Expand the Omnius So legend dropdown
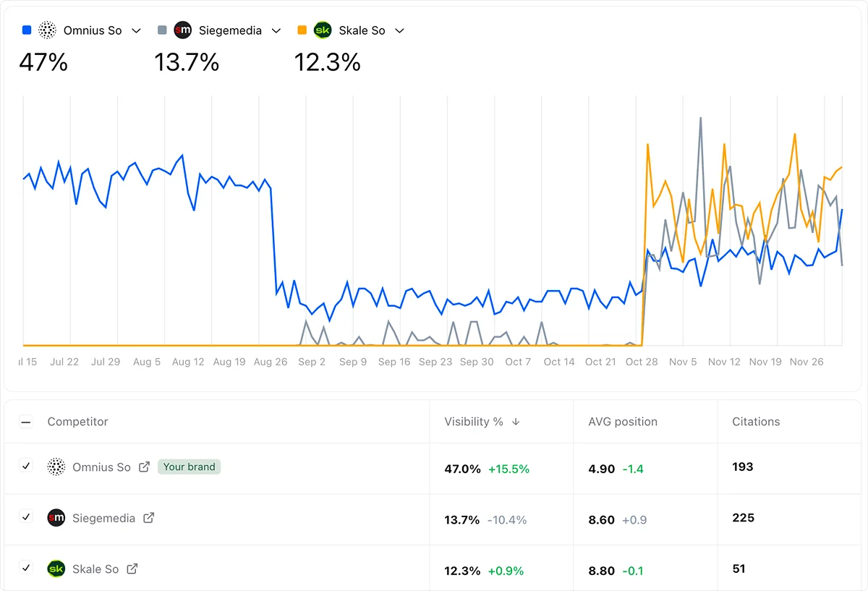The width and height of the screenshot is (868, 591). 136,30
